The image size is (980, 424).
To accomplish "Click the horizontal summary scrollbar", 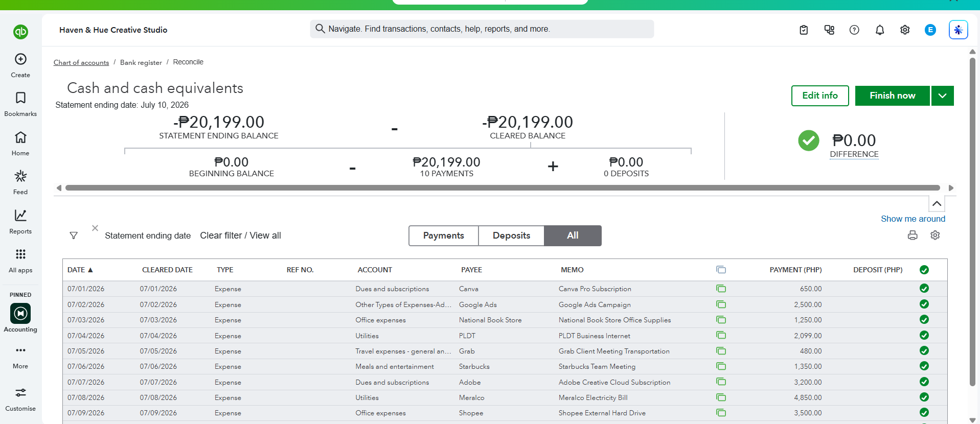I will click(x=503, y=188).
